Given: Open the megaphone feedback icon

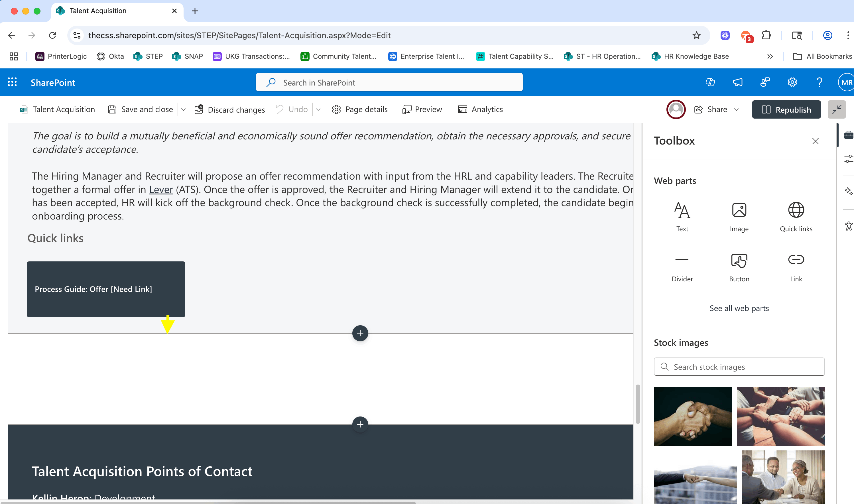Looking at the screenshot, I should coord(737,82).
